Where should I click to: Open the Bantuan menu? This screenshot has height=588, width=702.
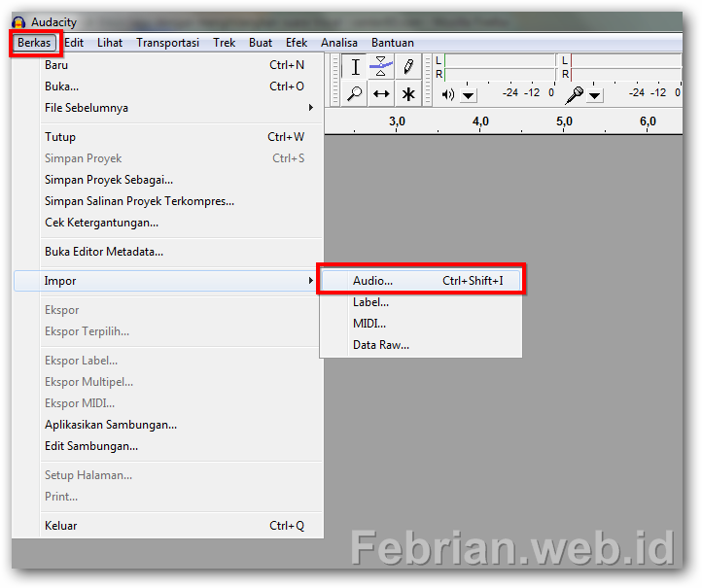coord(393,43)
